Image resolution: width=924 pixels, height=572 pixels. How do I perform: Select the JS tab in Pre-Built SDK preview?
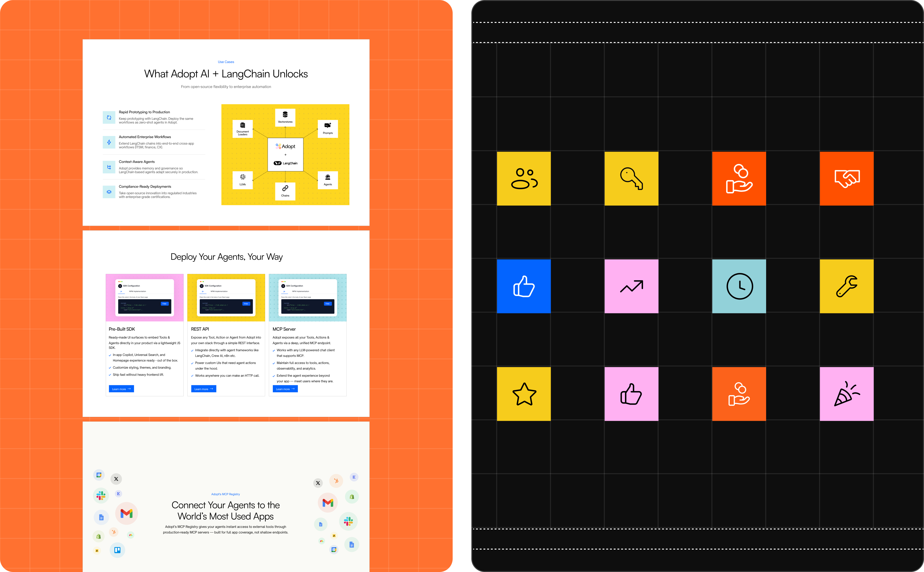tap(121, 292)
